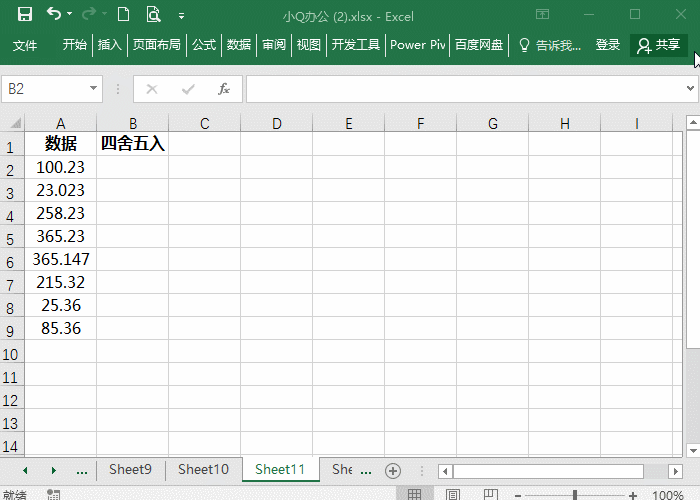This screenshot has height=500, width=700.
Task: Open the 开发工具 ribbon tab
Action: [x=356, y=45]
